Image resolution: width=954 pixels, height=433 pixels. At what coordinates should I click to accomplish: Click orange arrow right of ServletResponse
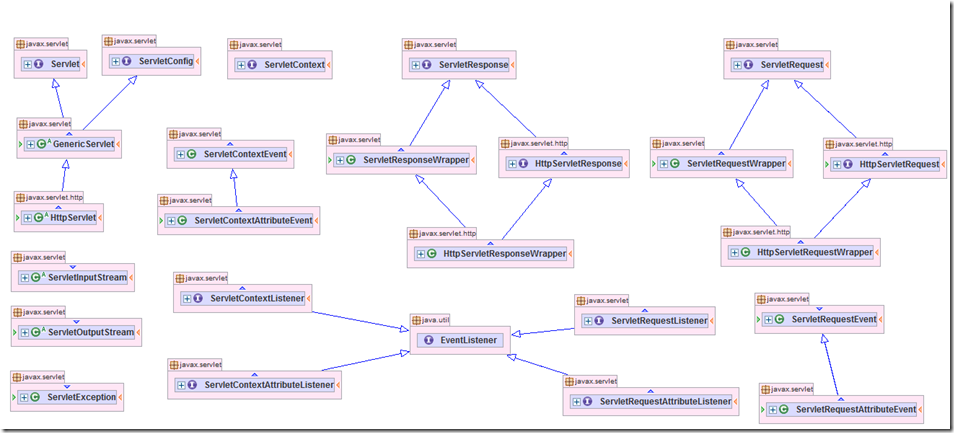[x=513, y=64]
